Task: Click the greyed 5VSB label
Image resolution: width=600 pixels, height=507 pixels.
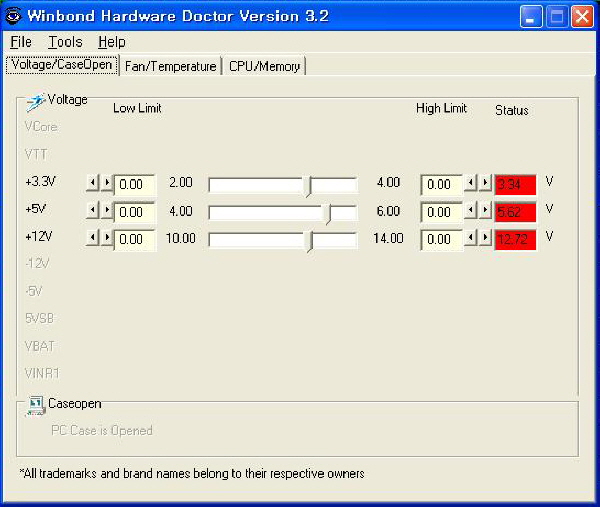Action: [x=39, y=318]
